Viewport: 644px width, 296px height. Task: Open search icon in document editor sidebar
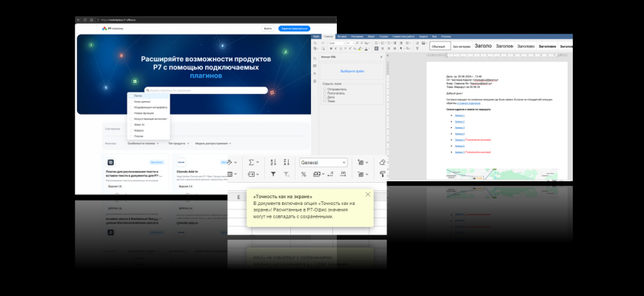tap(315, 58)
